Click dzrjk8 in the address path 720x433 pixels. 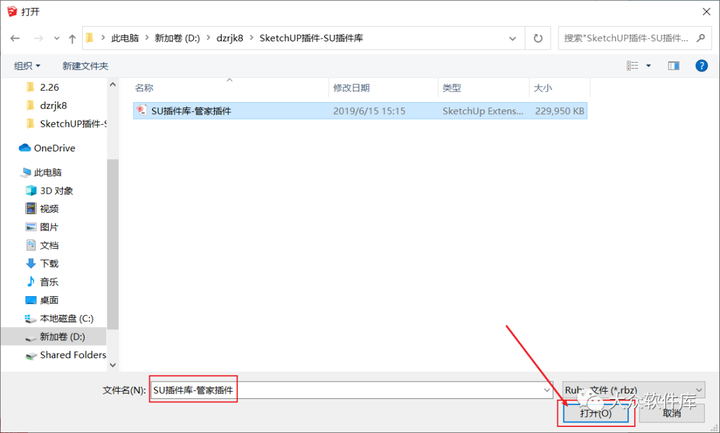[230, 38]
